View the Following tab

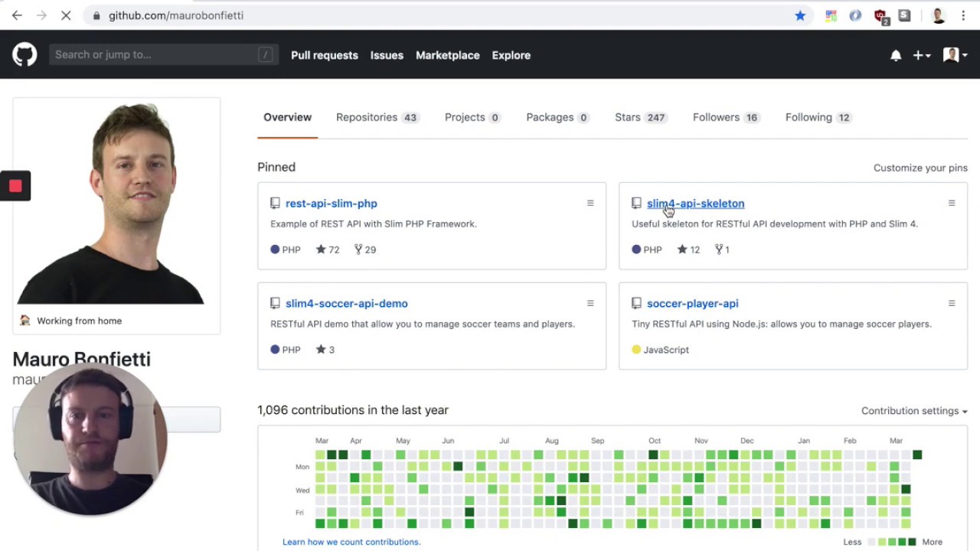tap(818, 117)
